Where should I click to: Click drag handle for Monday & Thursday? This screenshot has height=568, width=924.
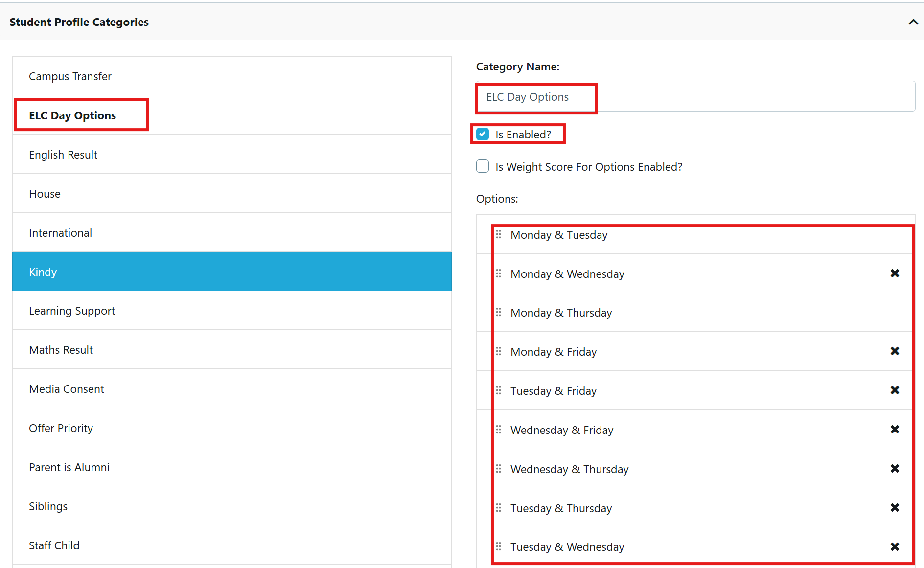tap(498, 312)
